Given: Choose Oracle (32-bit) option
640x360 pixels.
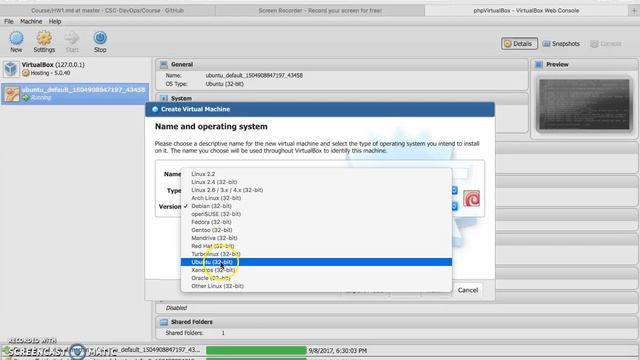Looking at the screenshot, I should point(316,278).
